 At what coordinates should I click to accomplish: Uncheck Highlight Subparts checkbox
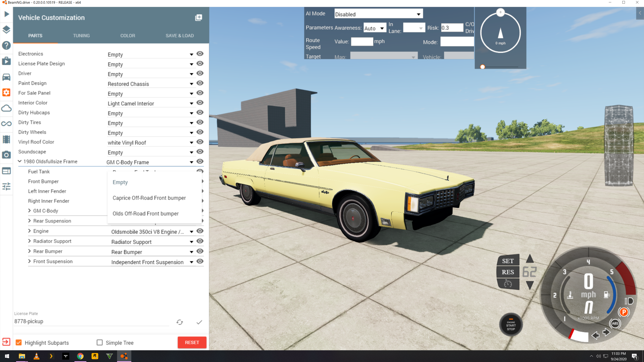tap(19, 342)
